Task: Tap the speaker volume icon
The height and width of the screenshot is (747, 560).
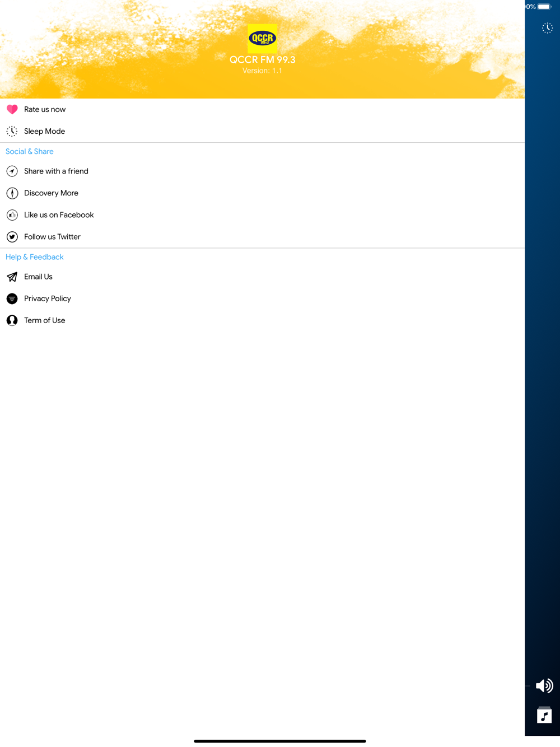Action: coord(544,685)
